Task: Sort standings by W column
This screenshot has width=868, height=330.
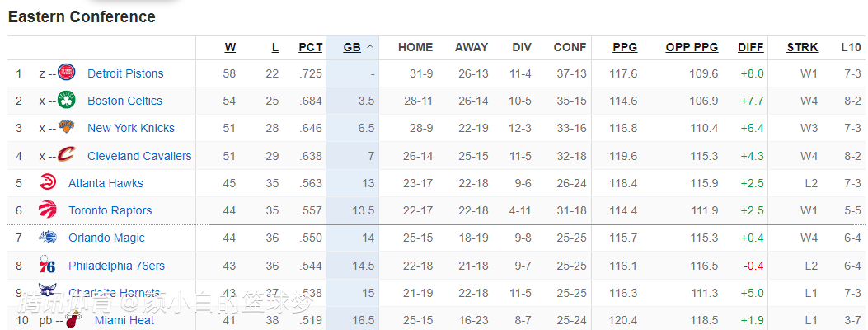Action: [230, 47]
